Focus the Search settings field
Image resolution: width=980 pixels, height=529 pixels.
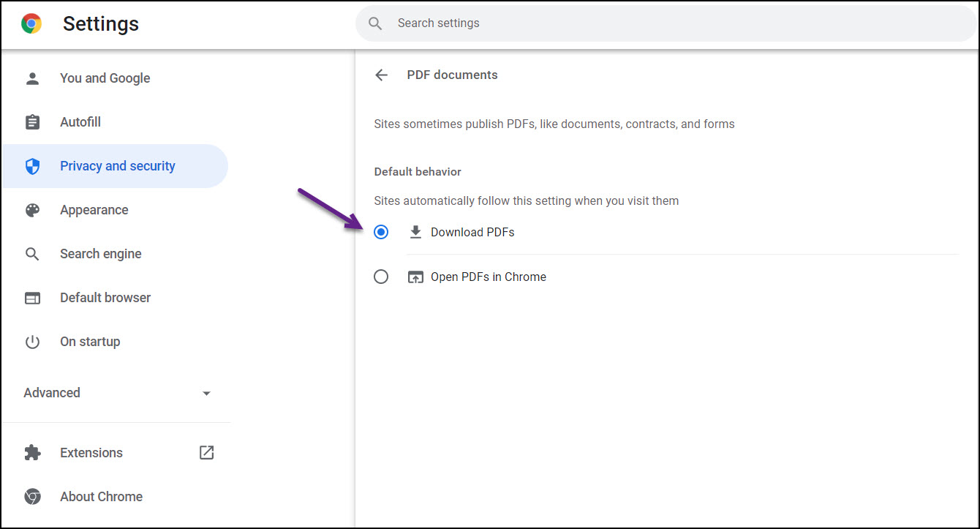click(666, 23)
